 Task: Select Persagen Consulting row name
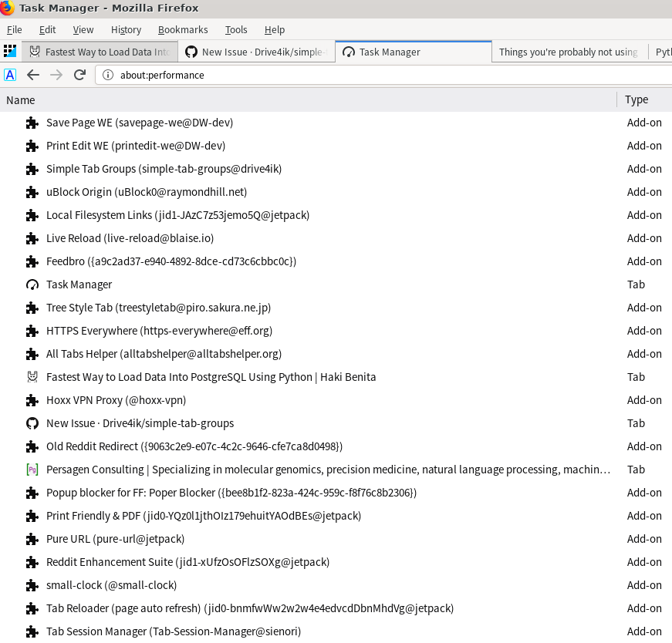pos(329,470)
